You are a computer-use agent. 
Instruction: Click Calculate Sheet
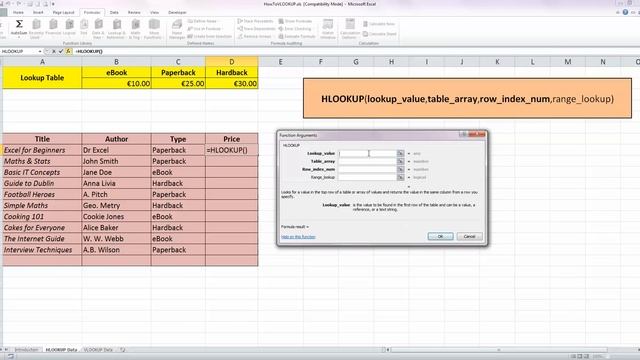pyautogui.click(x=380, y=34)
